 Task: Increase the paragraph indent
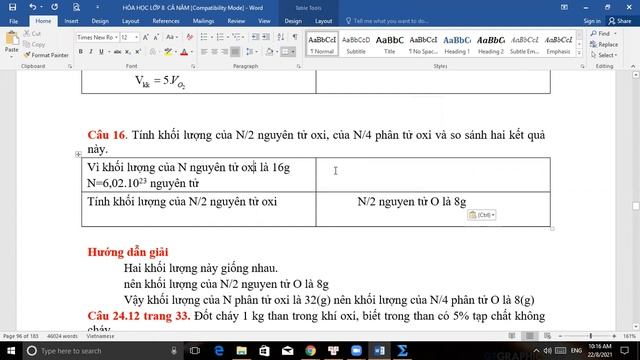coord(266,37)
